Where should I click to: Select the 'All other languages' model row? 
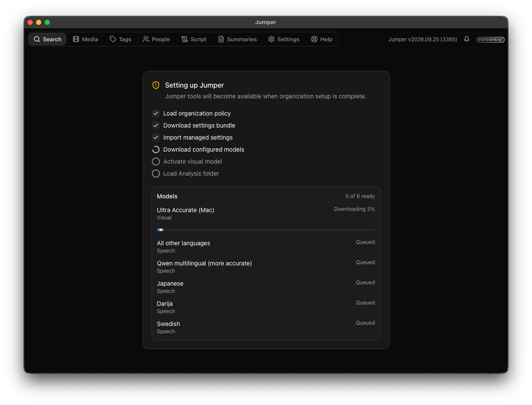click(x=266, y=247)
